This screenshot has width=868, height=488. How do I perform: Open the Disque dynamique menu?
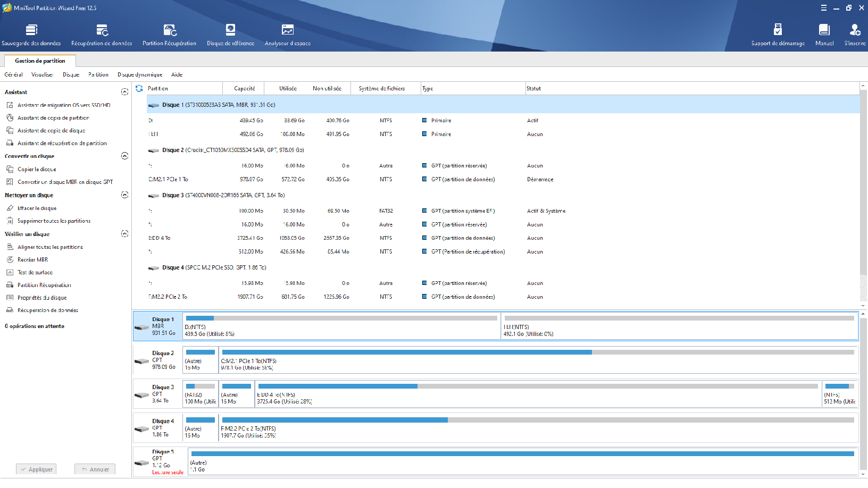140,75
